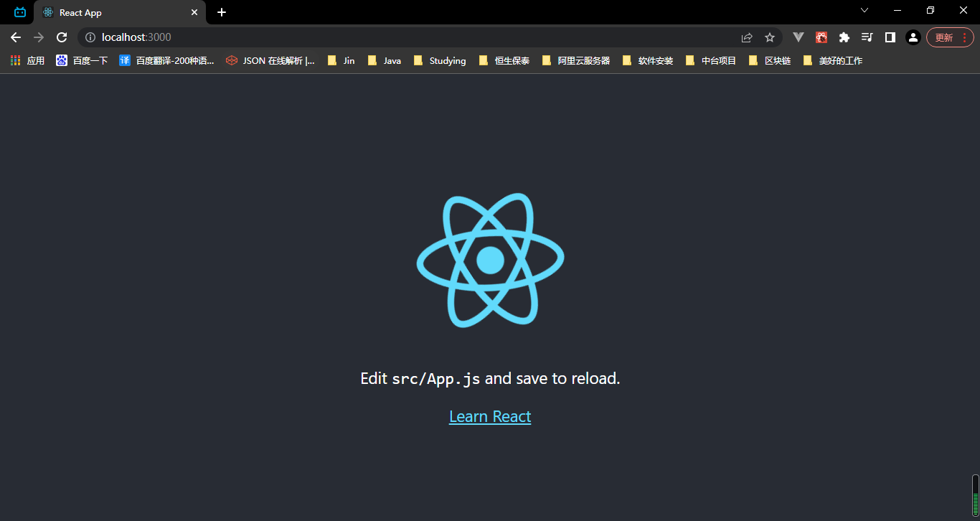
Task: Go back to previous page
Action: [16, 37]
